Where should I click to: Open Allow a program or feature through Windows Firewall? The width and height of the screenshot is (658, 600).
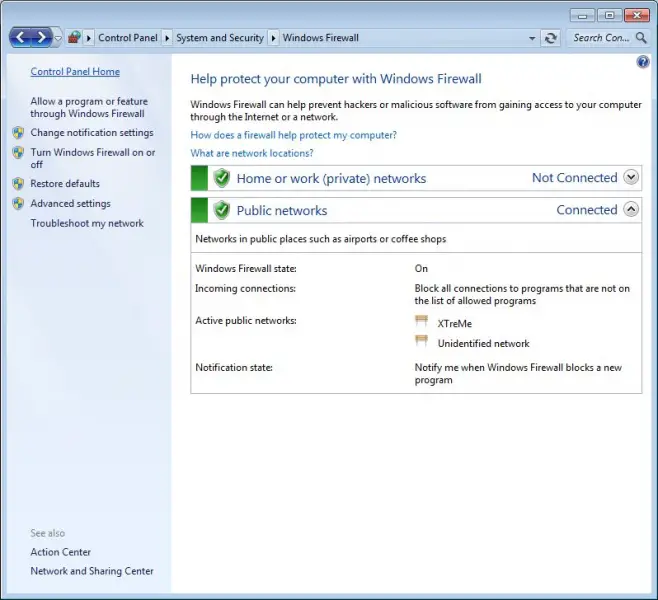point(89,107)
